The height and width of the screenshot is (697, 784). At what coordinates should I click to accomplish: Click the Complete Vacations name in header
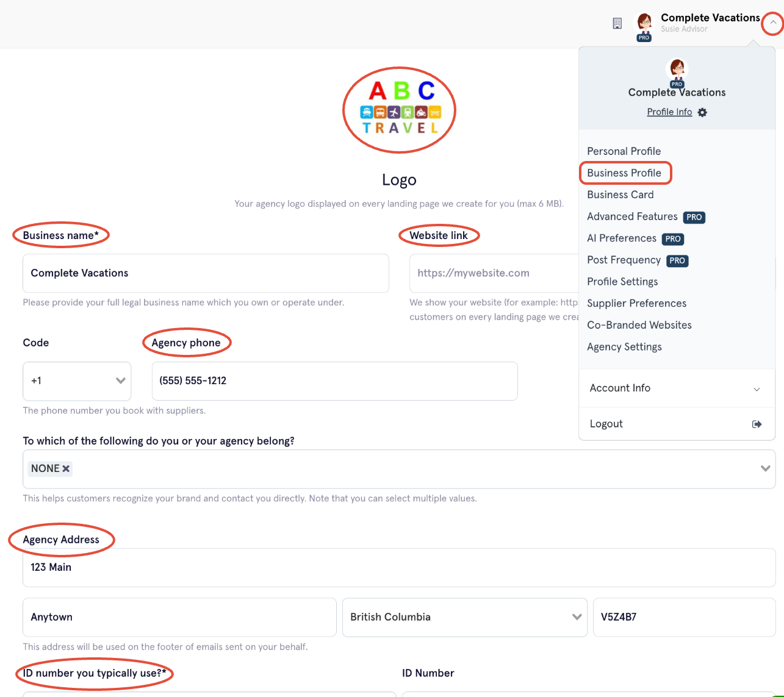tap(710, 18)
